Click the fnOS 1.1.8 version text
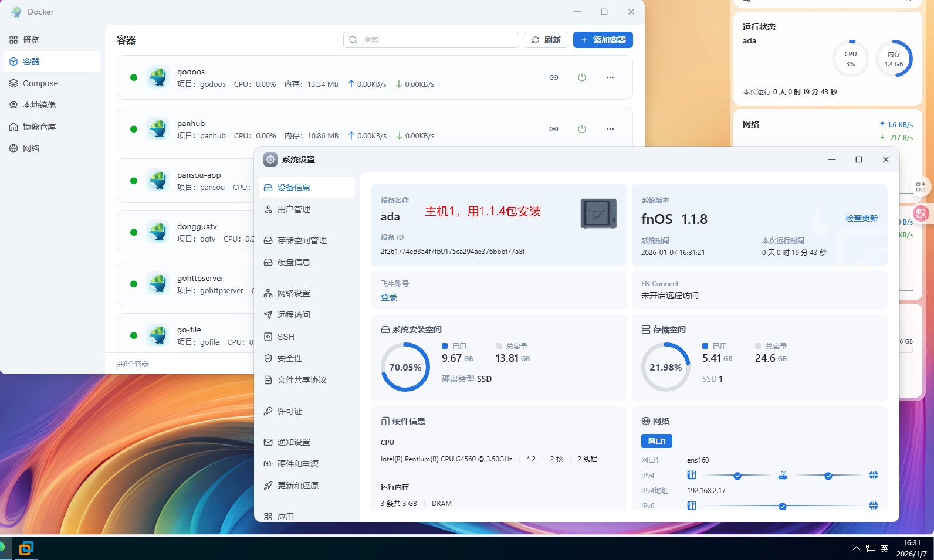 674,219
